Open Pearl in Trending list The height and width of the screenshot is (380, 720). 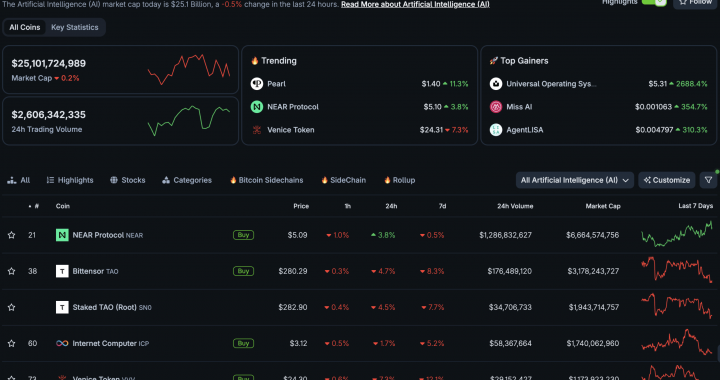coord(276,84)
